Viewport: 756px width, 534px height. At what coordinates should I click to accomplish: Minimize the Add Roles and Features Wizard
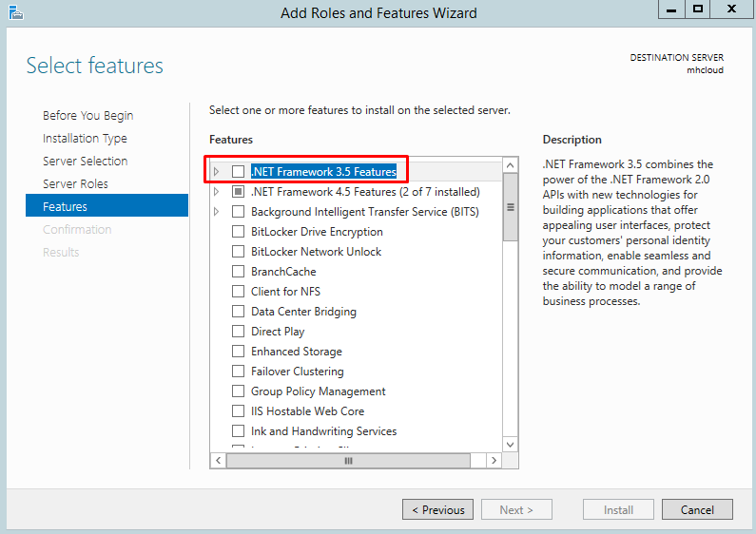[671, 10]
